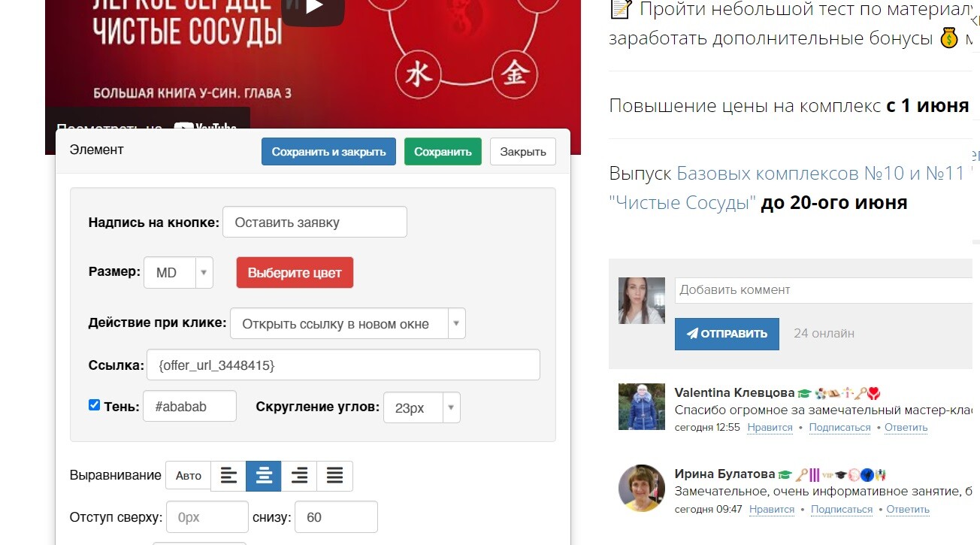Open Valentina Клевцова's avatar
The image size is (980, 545).
click(641, 407)
